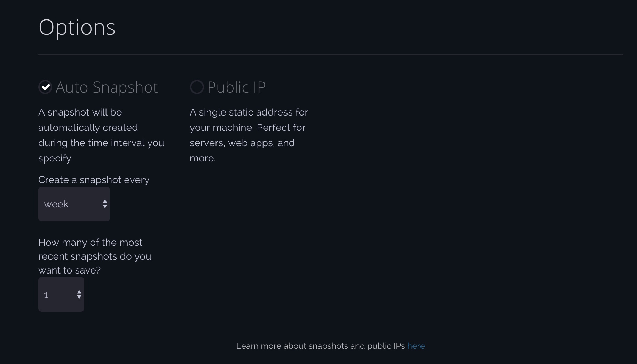Click the "How many of the most recent snapshots" label
The height and width of the screenshot is (364, 637).
click(95, 256)
